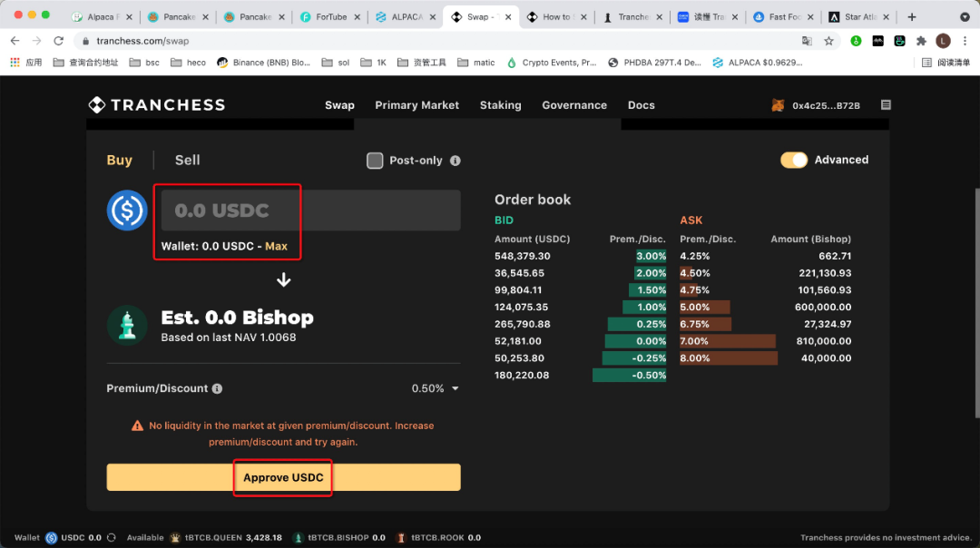Screen dimensions: 980x548
Task: Click the Max wallet amount link
Action: (x=276, y=246)
